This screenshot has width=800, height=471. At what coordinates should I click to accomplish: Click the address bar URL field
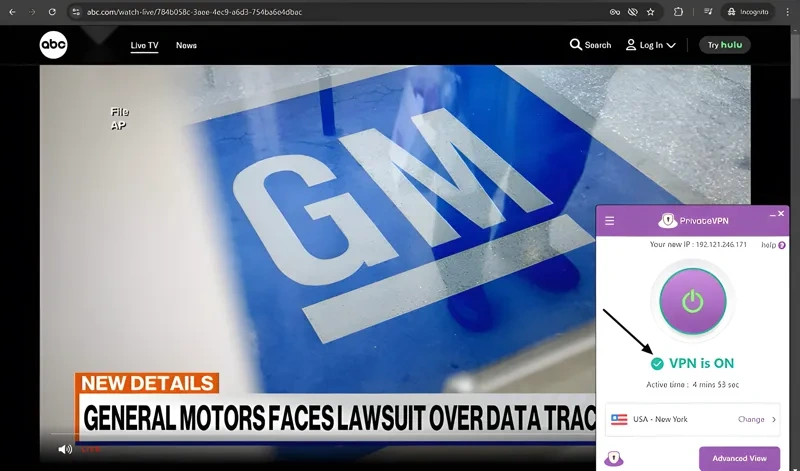pyautogui.click(x=300, y=12)
